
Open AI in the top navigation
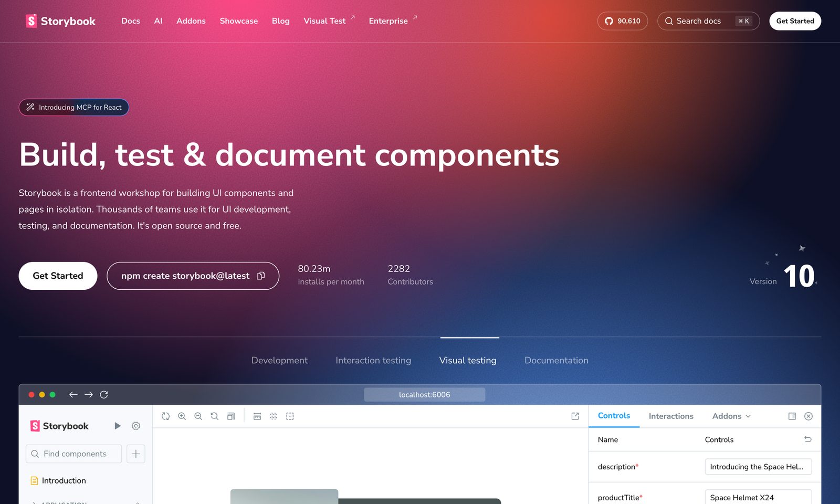[x=158, y=21]
